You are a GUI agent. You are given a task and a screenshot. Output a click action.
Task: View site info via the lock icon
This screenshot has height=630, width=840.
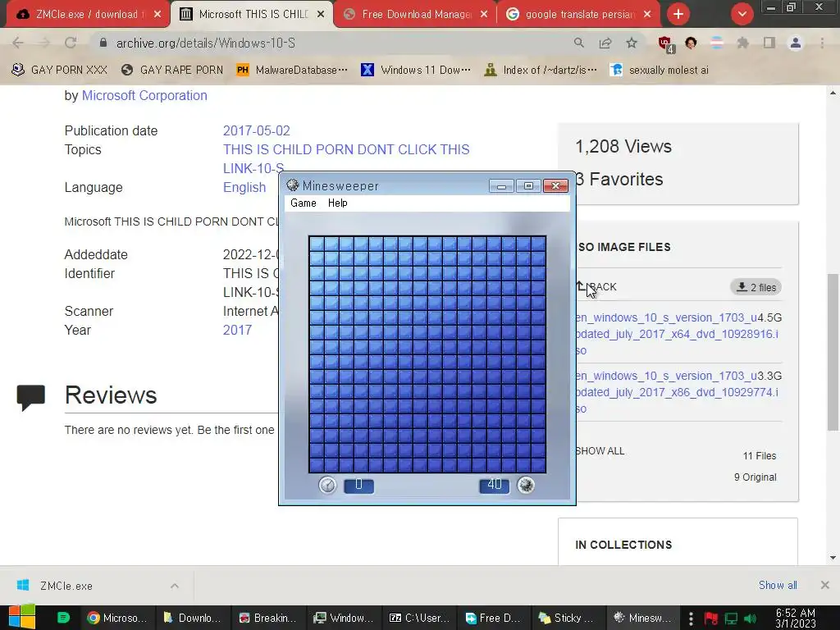pyautogui.click(x=103, y=43)
